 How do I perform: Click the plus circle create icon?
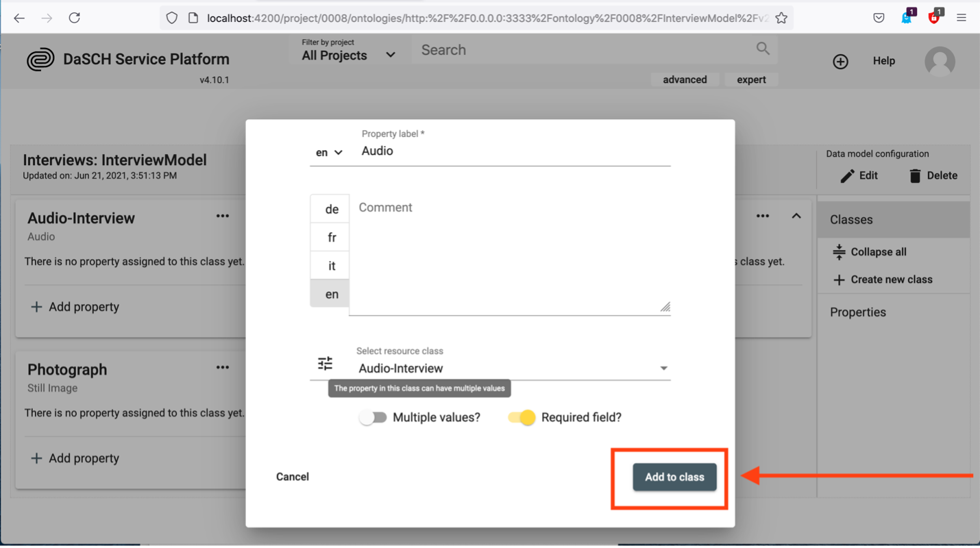click(840, 62)
